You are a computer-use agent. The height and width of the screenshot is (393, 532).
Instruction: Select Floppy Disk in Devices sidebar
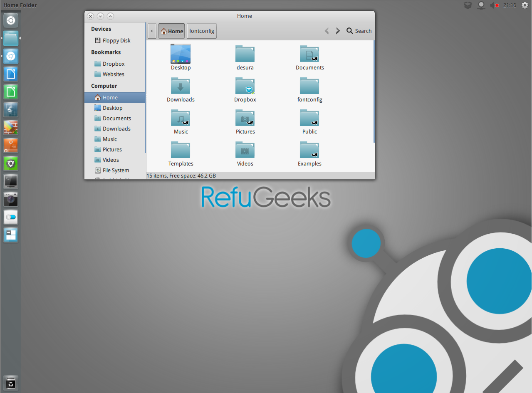tap(116, 41)
